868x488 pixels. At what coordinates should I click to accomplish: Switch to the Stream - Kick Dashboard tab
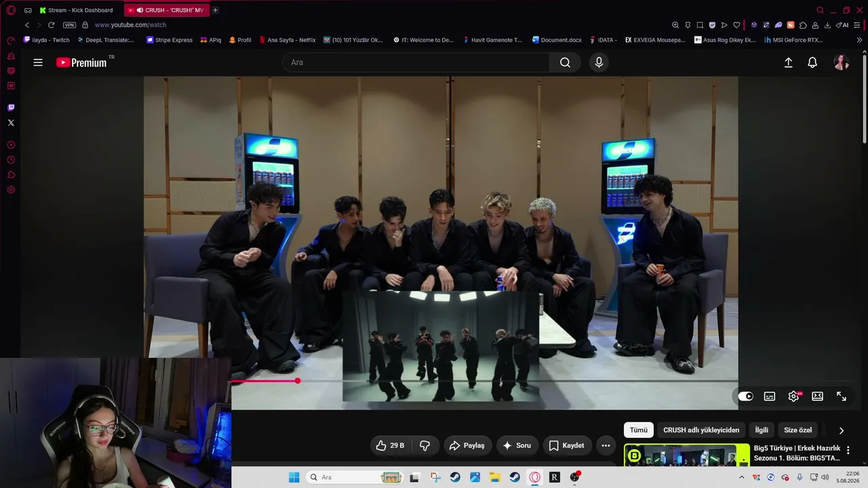(x=76, y=10)
